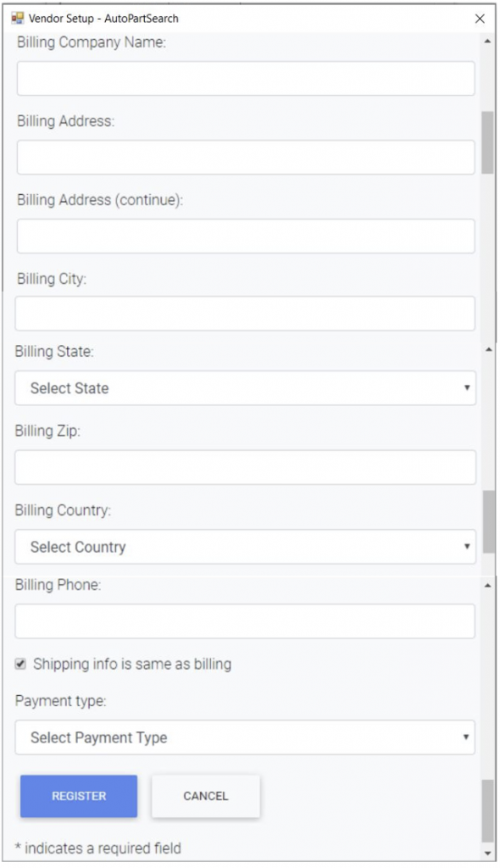Open the Select Country dropdown

pos(245,547)
